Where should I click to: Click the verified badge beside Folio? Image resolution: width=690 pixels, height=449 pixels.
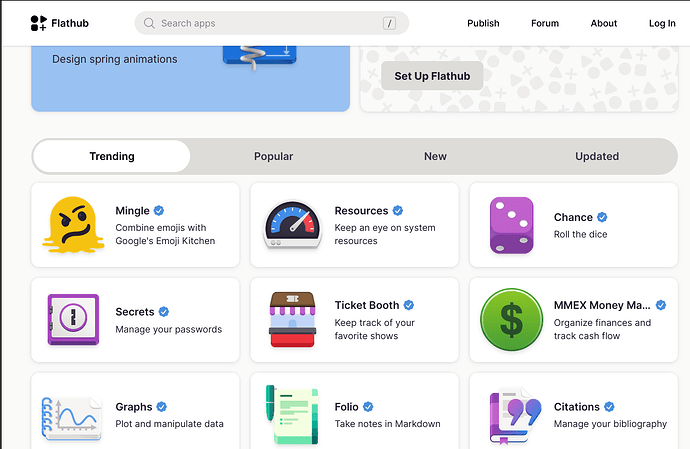(x=368, y=407)
